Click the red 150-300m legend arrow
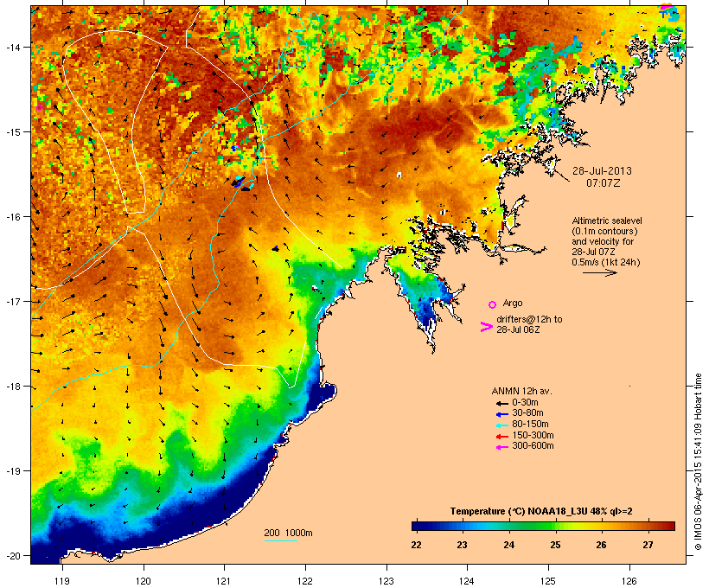The height and width of the screenshot is (588, 709). (501, 437)
